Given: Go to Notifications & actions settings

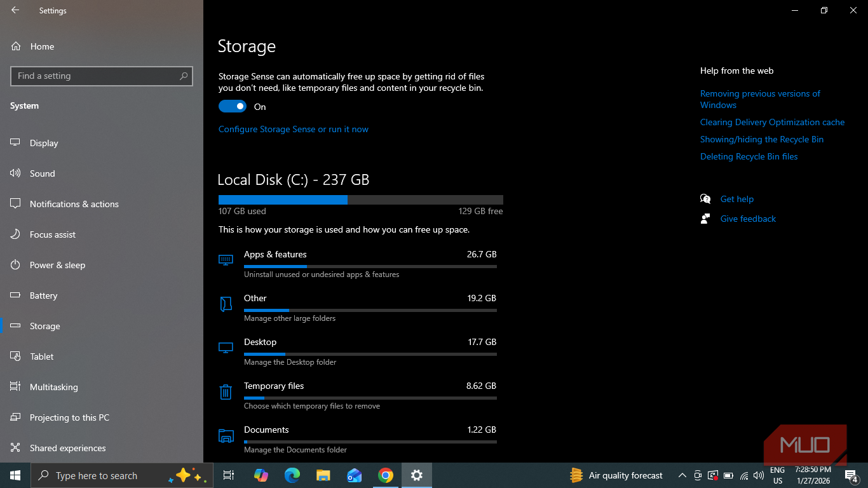Looking at the screenshot, I should pos(102,204).
